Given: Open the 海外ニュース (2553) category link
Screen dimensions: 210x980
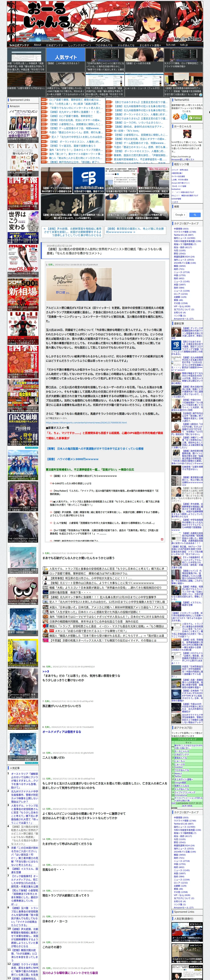Looking at the screenshot, I should (184, 260).
